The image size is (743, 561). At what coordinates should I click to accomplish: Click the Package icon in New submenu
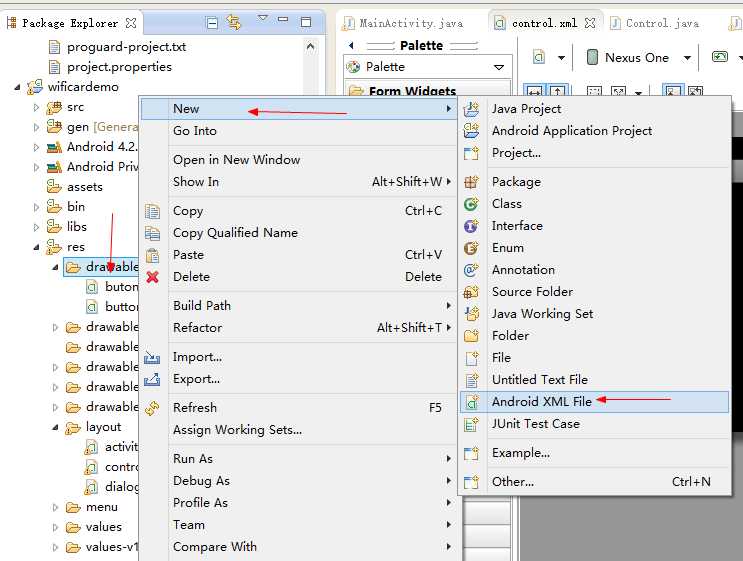(471, 182)
